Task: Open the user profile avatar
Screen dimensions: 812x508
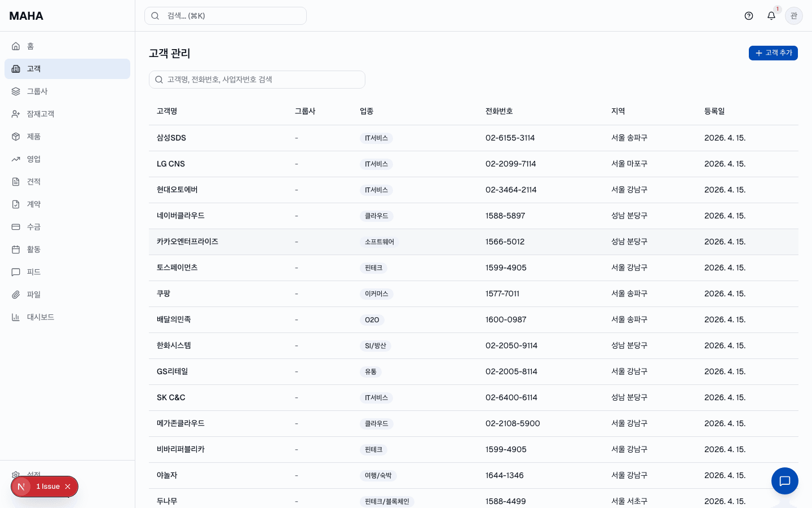Action: (x=794, y=16)
